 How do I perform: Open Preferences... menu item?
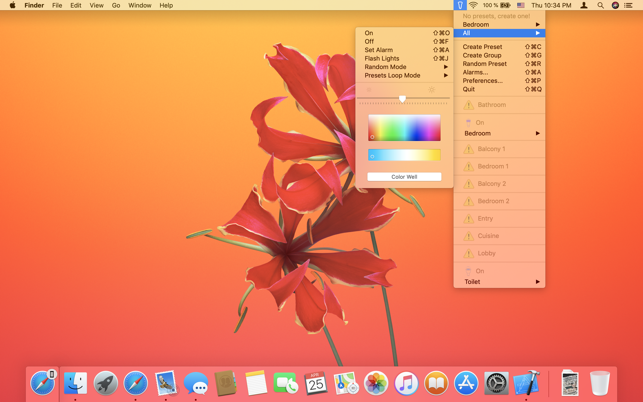point(499,81)
